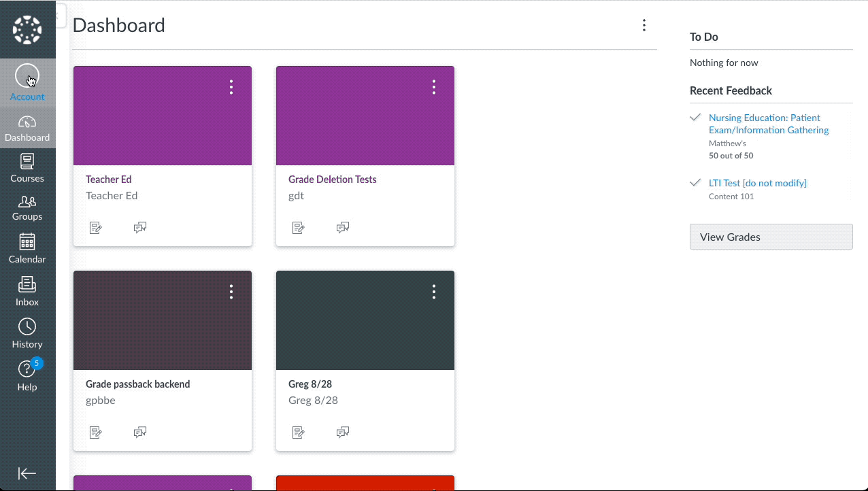Open Teacher Ed assignments icon
This screenshot has height=491, width=868.
click(96, 228)
